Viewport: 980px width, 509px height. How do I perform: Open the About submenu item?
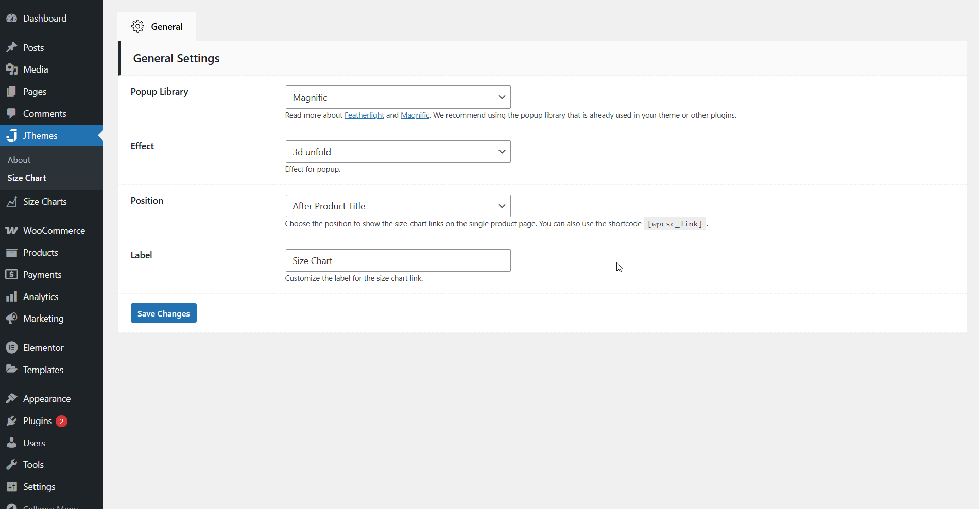tap(19, 160)
